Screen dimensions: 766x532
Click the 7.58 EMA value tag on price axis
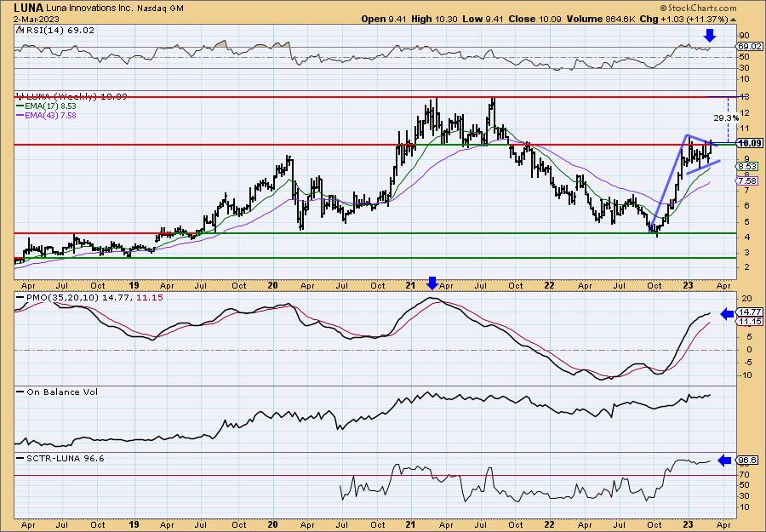pyautogui.click(x=748, y=181)
